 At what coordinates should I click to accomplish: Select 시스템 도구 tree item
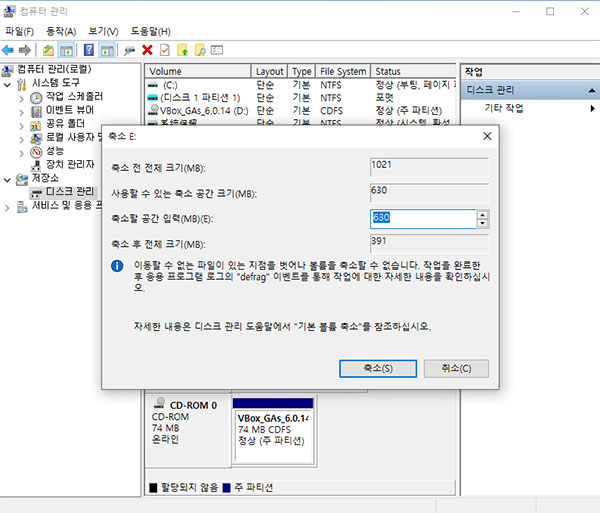point(55,83)
